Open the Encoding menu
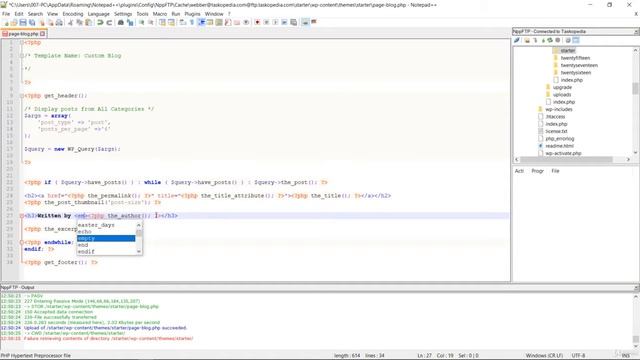640x360 pixels. 73,14
